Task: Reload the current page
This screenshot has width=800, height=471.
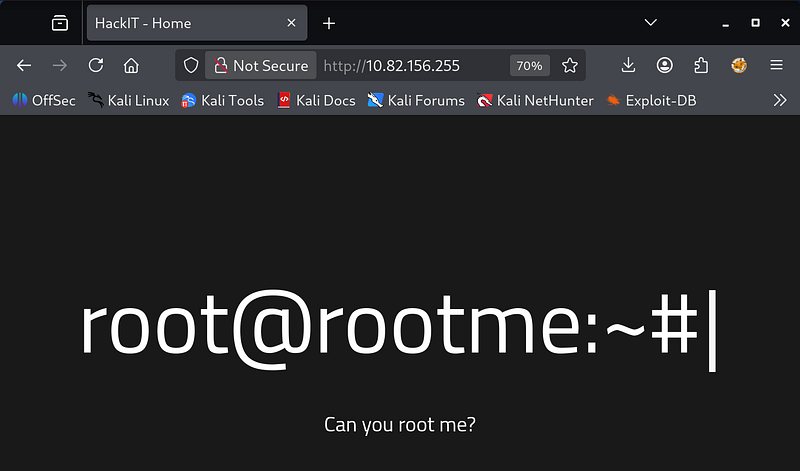Action: [x=96, y=66]
